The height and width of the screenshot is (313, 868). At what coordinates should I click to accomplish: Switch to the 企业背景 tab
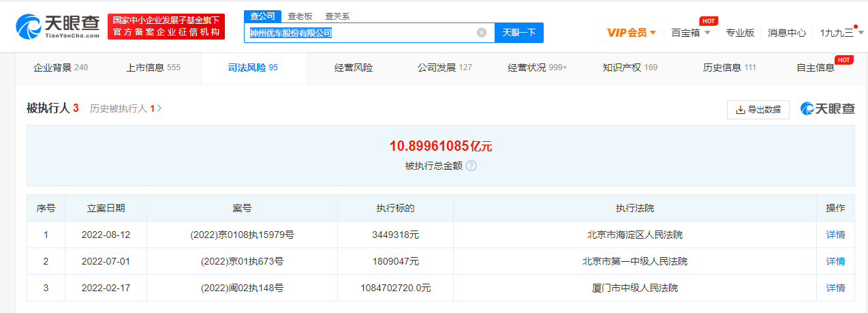coord(61,68)
